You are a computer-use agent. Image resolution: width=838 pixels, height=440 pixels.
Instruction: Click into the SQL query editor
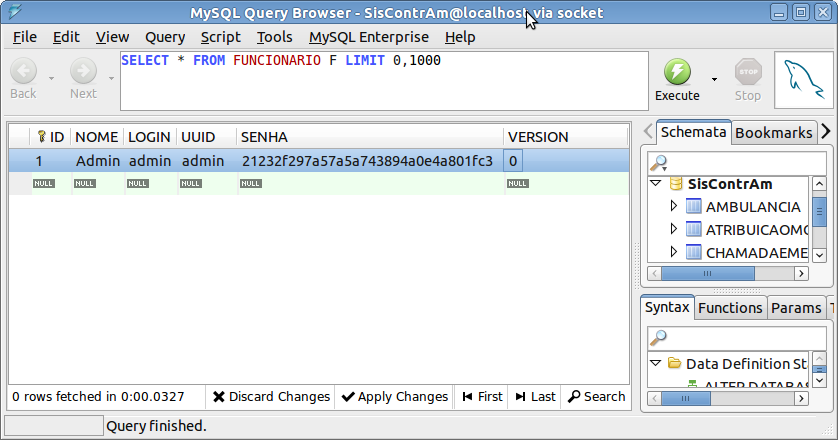click(x=384, y=81)
